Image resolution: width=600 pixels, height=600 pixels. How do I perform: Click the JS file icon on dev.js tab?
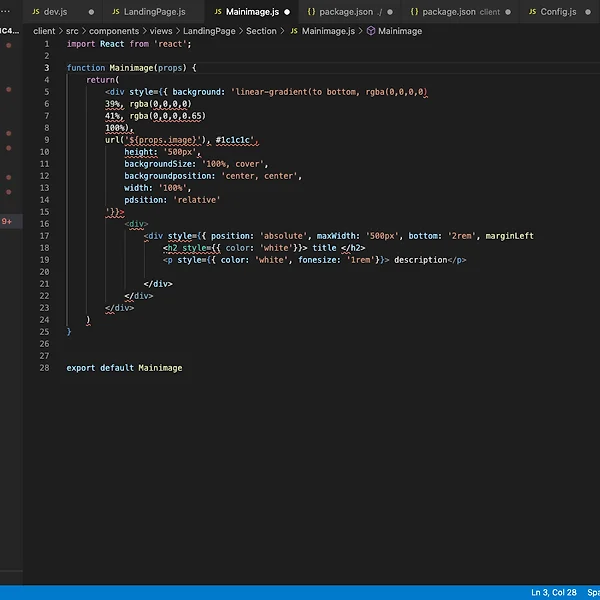35,12
